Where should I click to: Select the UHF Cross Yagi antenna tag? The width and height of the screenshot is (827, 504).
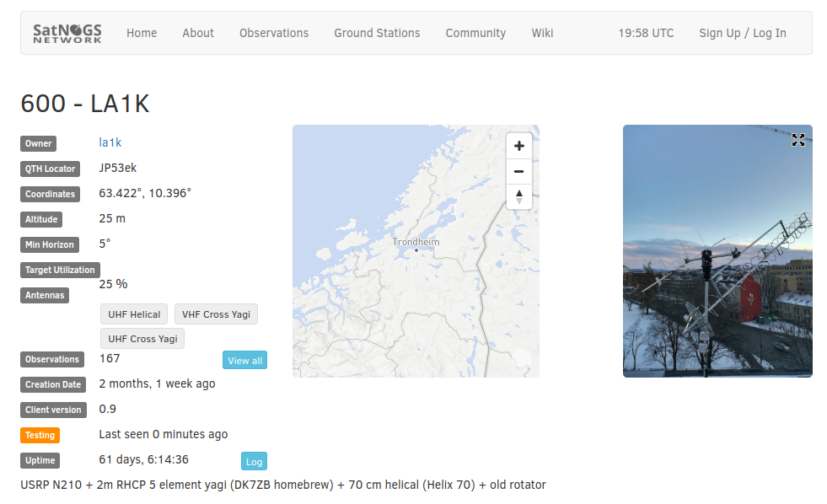142,339
